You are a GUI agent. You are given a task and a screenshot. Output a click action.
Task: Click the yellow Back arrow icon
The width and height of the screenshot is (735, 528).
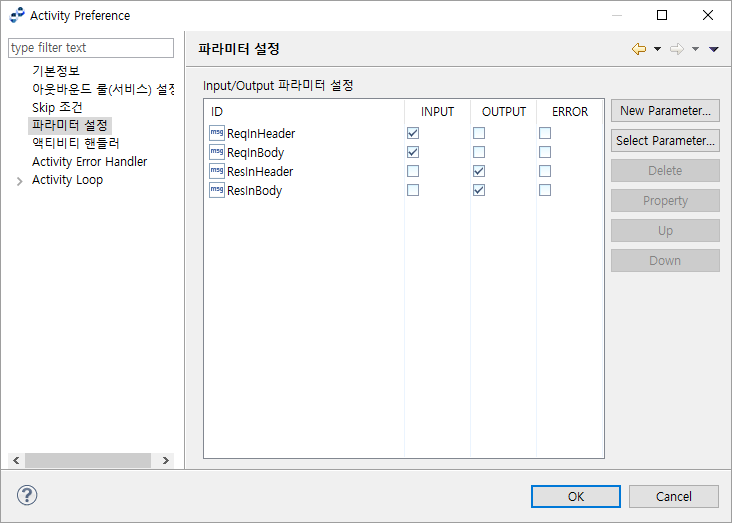[x=639, y=49]
